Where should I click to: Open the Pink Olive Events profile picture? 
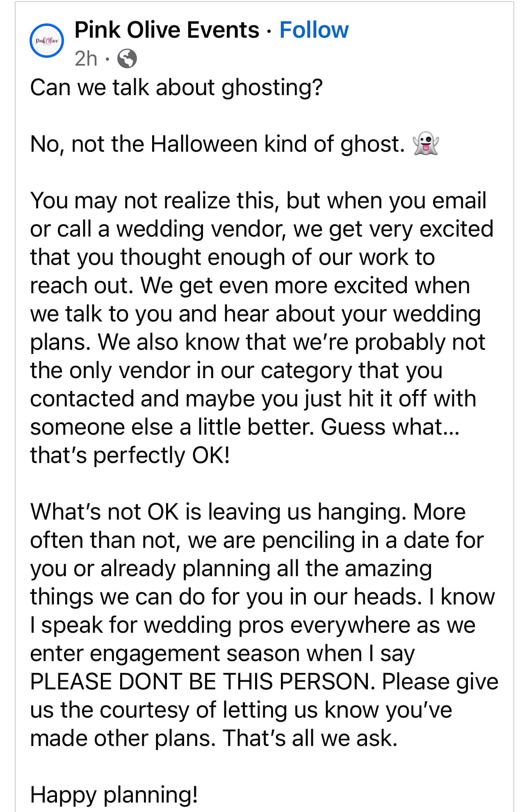coord(47,41)
